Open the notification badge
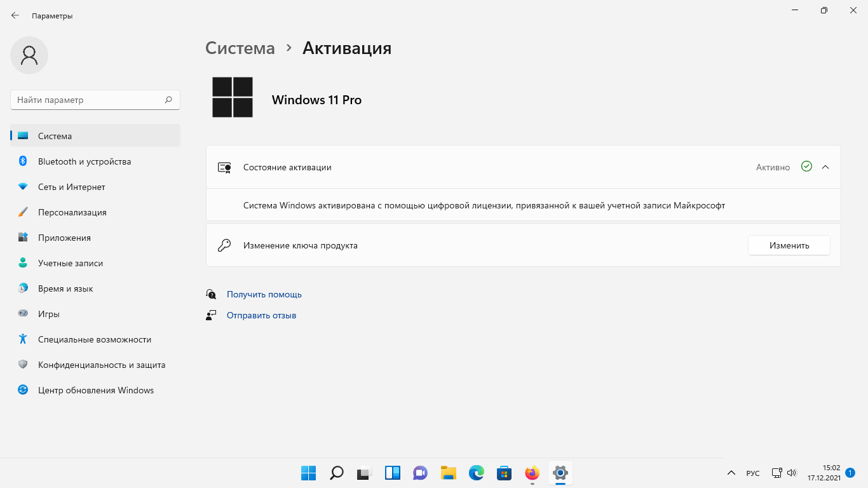 (850, 473)
